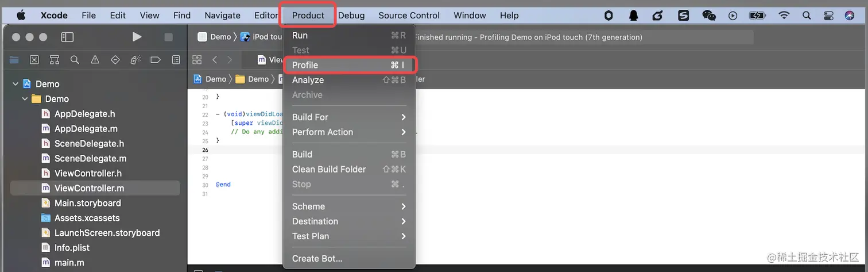This screenshot has width=868, height=272.
Task: Open the Debug menu in menu bar
Action: click(x=351, y=16)
